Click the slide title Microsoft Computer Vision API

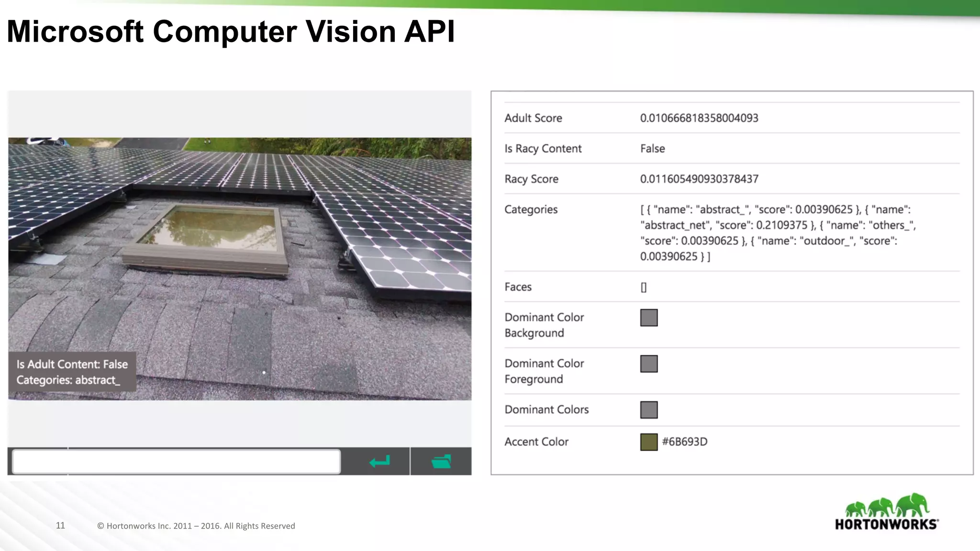click(231, 32)
